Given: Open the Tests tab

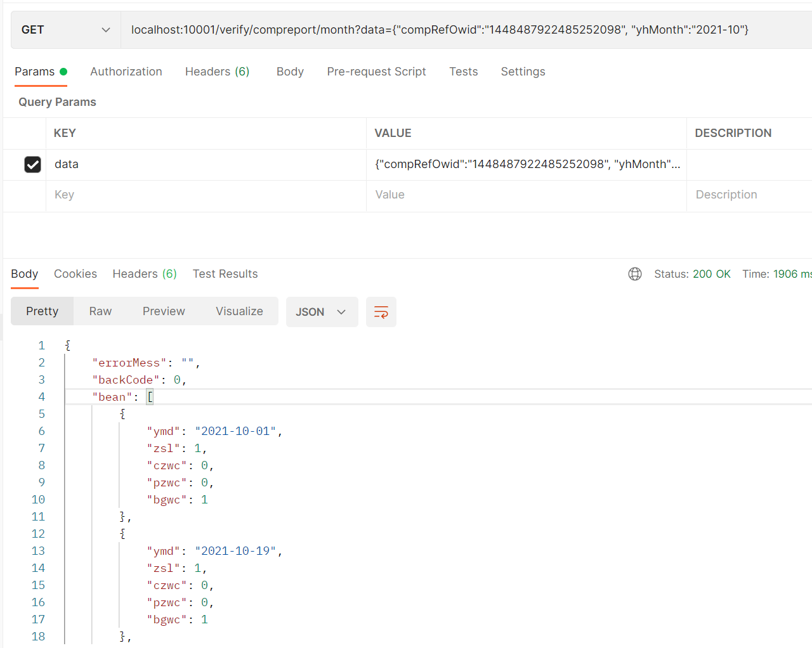Looking at the screenshot, I should click(x=464, y=72).
